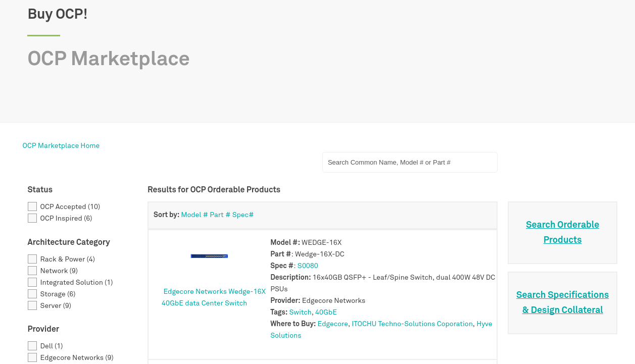Toggle the Edgecore Networks (9) provider checkbox

click(32, 357)
